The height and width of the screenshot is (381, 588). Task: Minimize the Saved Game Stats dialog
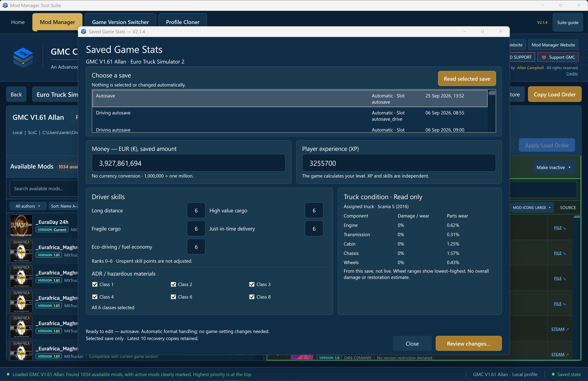pyautogui.click(x=464, y=31)
